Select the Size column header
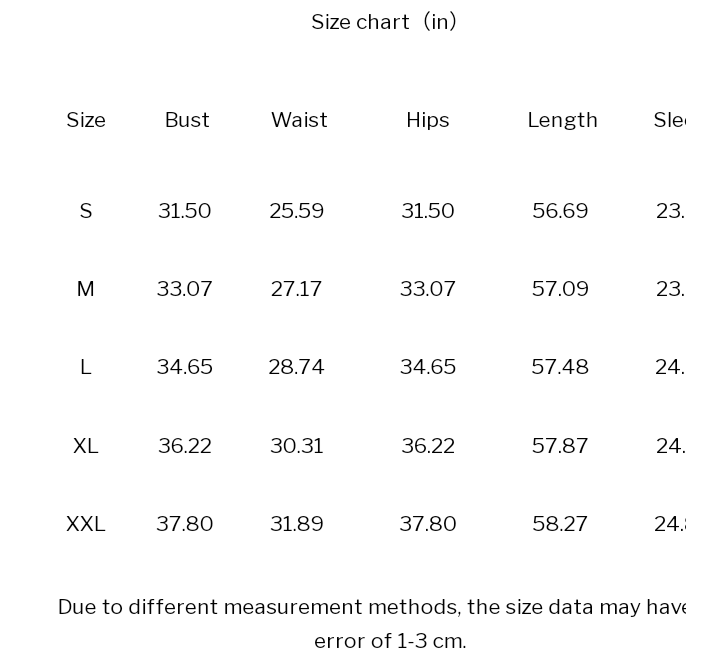Screen dimensions: 720x663 86,120
